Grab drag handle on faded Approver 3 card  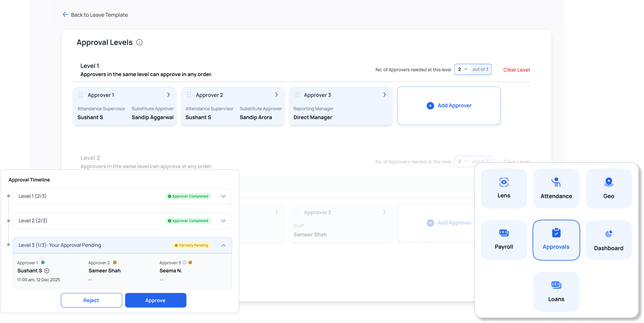point(297,212)
